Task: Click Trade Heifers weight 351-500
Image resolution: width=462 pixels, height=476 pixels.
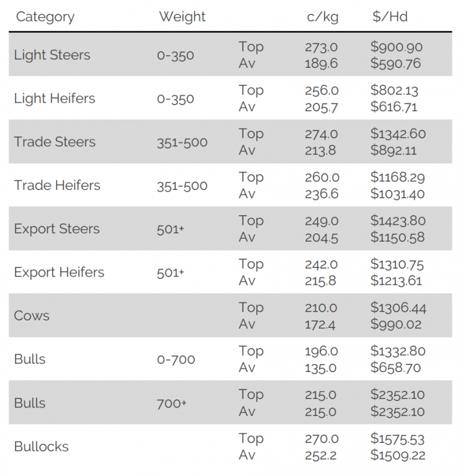Action: coord(182,186)
